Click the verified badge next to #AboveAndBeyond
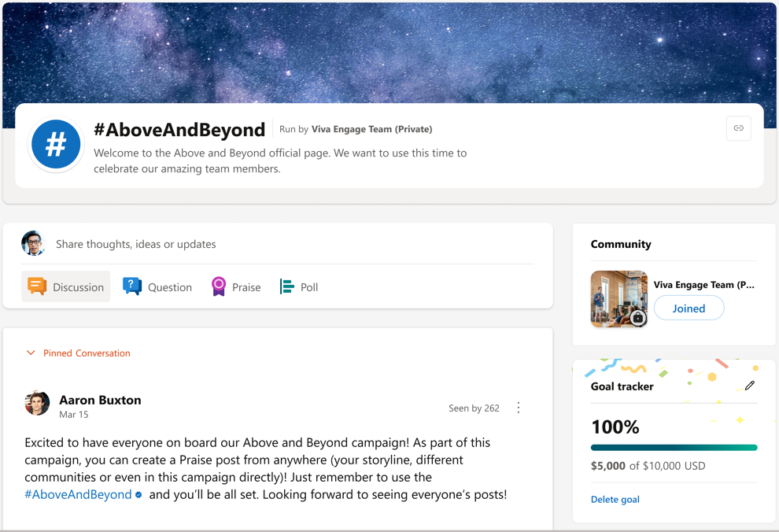 point(137,494)
